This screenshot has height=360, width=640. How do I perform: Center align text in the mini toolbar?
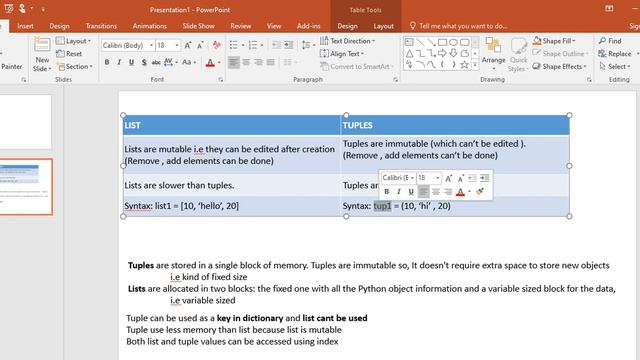436,191
